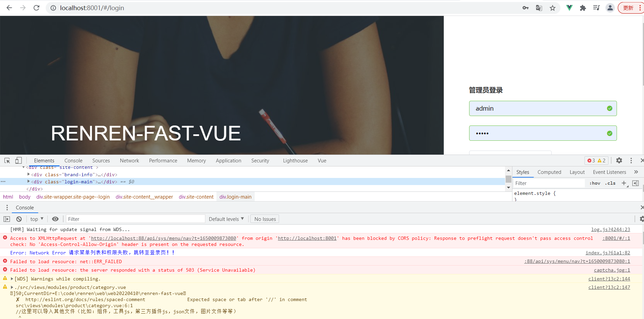Toggle the :hov element state button
Screen dimensions: 644x319
pos(595,183)
